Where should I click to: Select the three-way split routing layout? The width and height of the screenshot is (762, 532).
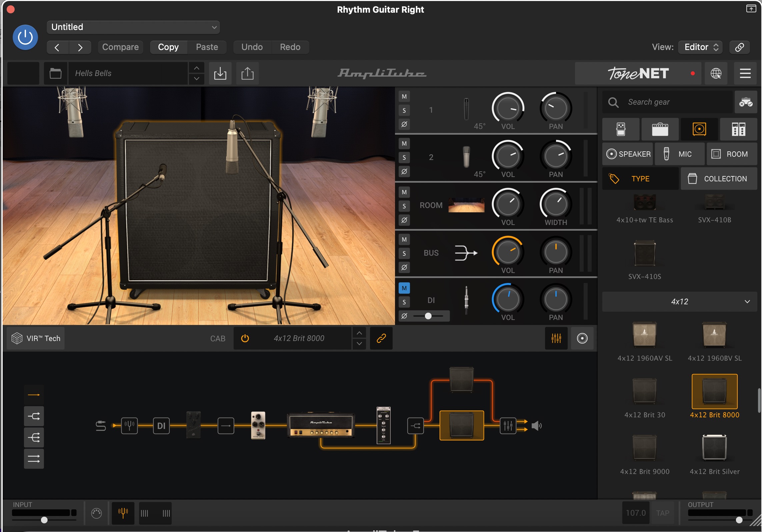click(x=34, y=438)
